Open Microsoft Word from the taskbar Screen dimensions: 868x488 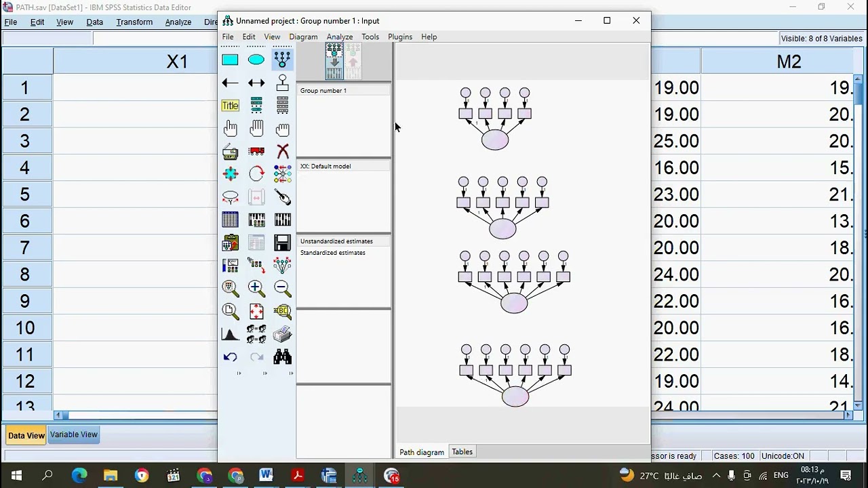(266, 475)
